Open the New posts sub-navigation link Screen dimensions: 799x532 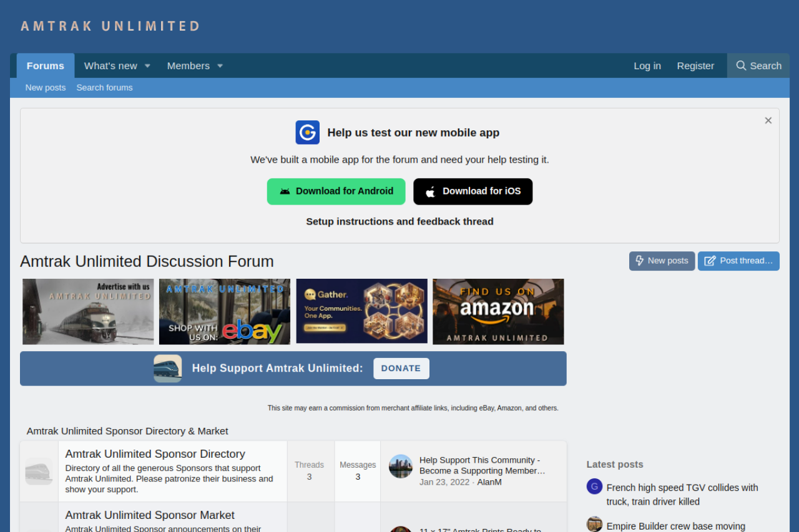(x=45, y=87)
